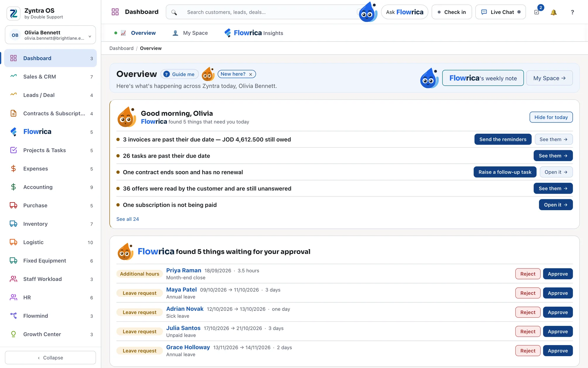Open the Inventory module

click(x=51, y=224)
